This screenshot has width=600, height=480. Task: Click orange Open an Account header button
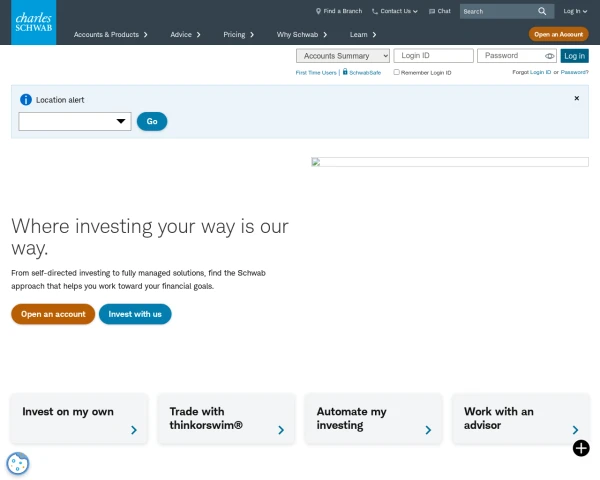559,34
